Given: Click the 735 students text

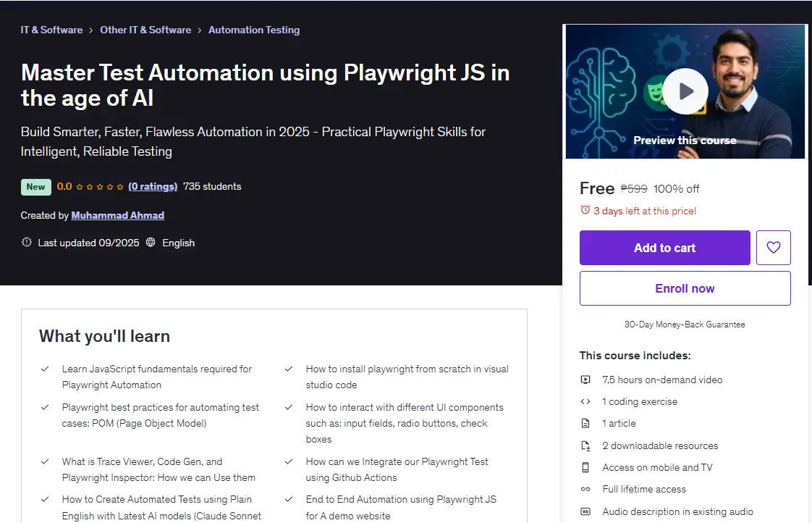Looking at the screenshot, I should 212,187.
